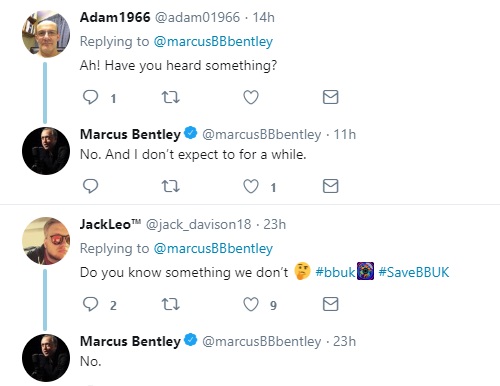View JackLeo's profile avatar
The height and width of the screenshot is (386, 500).
pos(46,241)
